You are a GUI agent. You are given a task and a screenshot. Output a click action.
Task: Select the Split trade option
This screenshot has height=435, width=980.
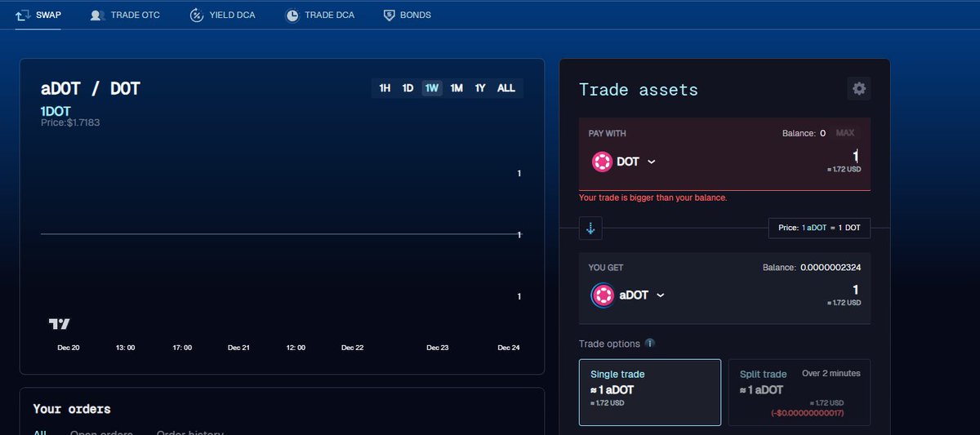coord(800,393)
